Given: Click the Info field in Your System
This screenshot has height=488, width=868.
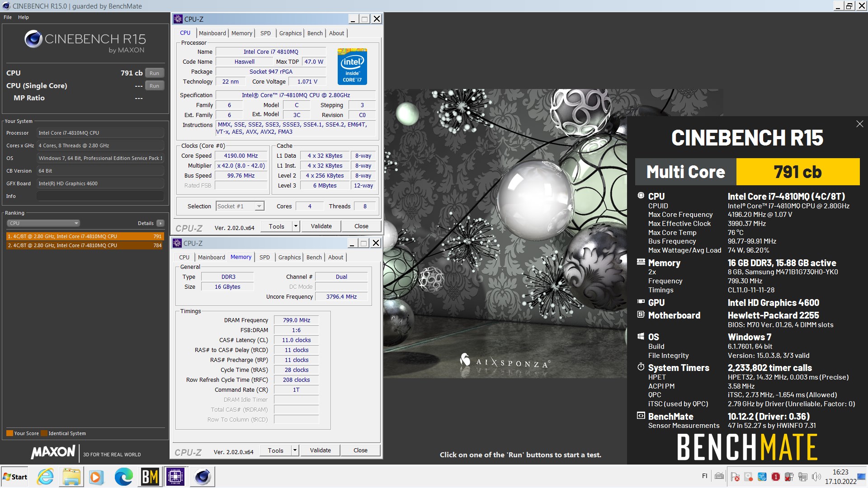Looking at the screenshot, I should 100,196.
